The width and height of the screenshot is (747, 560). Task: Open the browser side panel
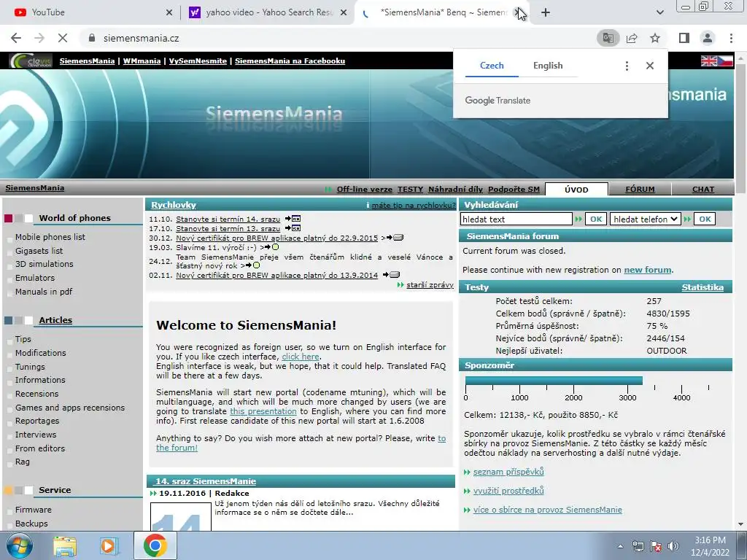(x=684, y=38)
